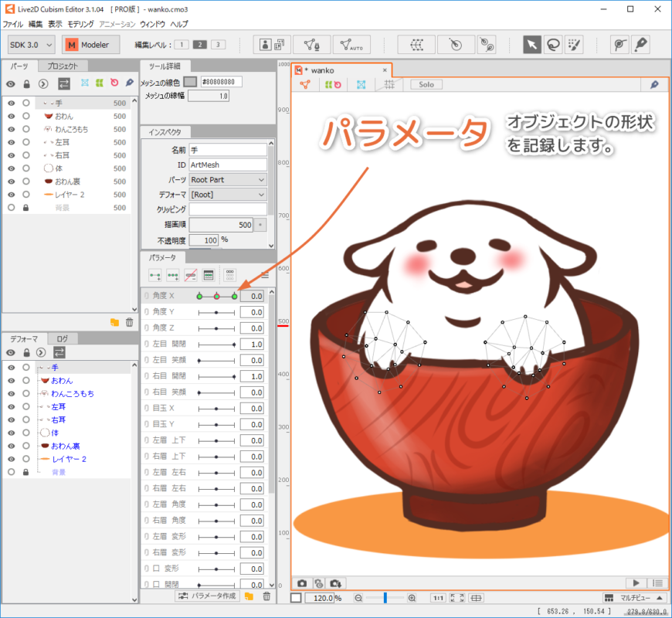
Task: Click the trash icon below parameter list
Action: (x=266, y=596)
